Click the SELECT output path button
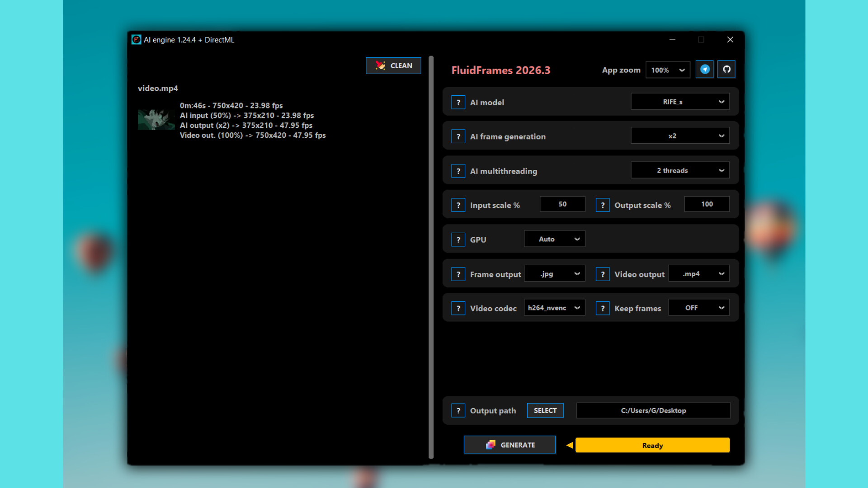The width and height of the screenshot is (868, 488). click(x=545, y=410)
